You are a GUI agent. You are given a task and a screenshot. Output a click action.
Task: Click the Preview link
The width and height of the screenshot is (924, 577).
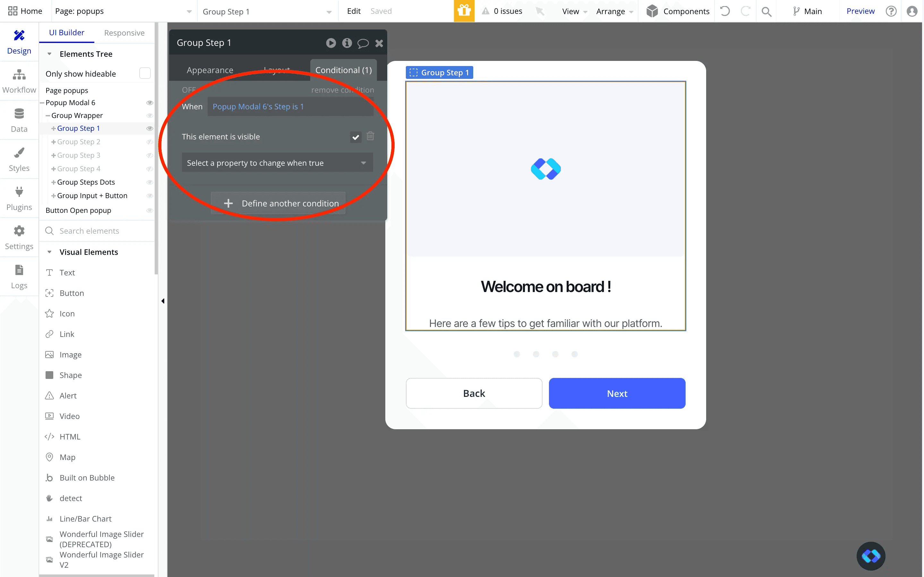tap(860, 11)
